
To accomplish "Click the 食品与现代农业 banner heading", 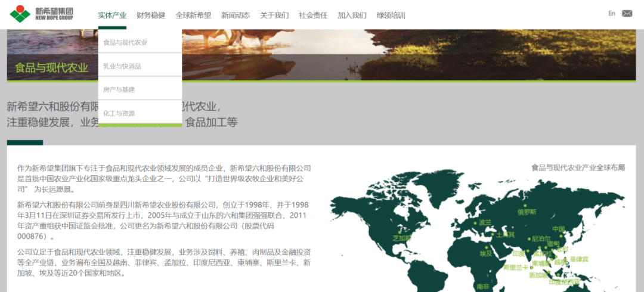I will tap(51, 67).
